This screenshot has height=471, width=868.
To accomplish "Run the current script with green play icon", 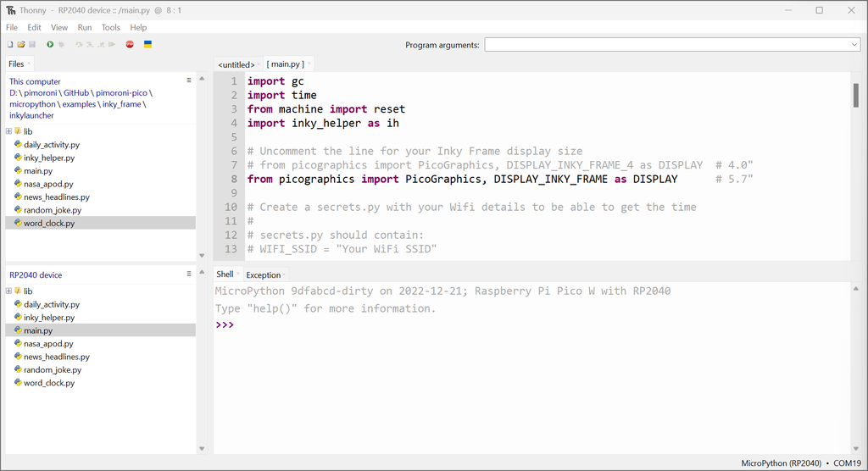I will [x=50, y=44].
